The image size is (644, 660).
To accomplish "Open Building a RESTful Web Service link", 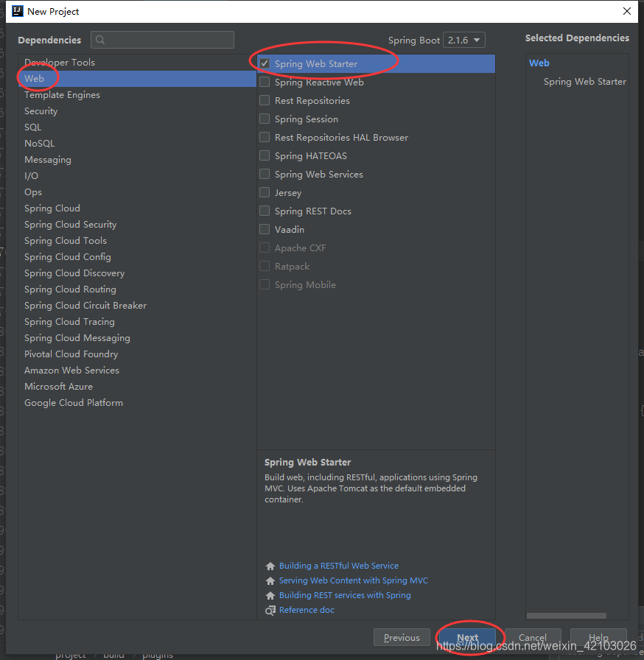I will click(x=339, y=566).
